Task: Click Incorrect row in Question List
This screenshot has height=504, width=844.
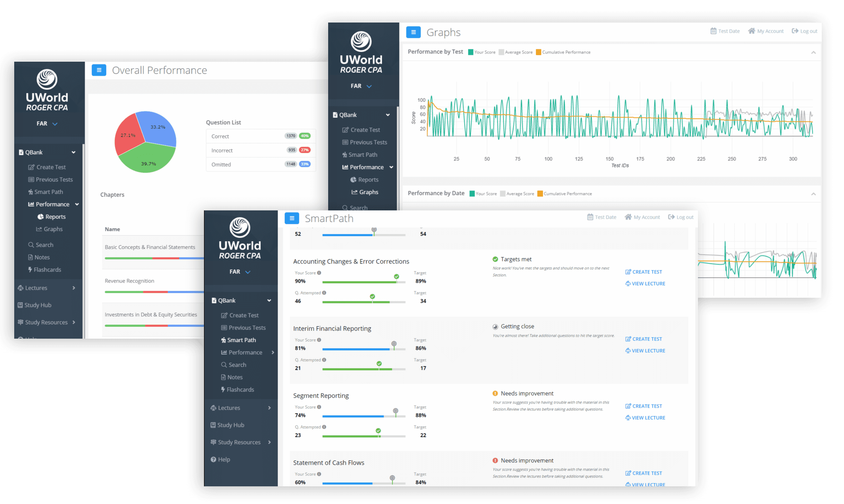Action: click(261, 150)
